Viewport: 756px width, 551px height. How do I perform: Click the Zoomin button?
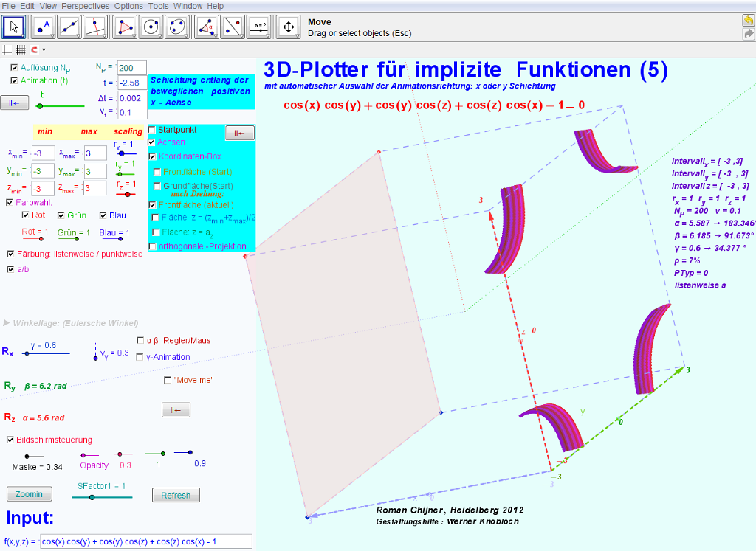coord(29,494)
